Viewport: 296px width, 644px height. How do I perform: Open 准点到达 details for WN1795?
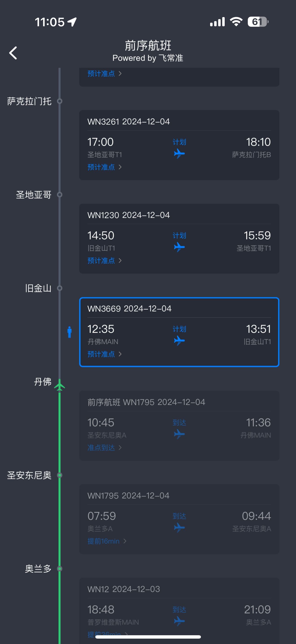tap(104, 448)
